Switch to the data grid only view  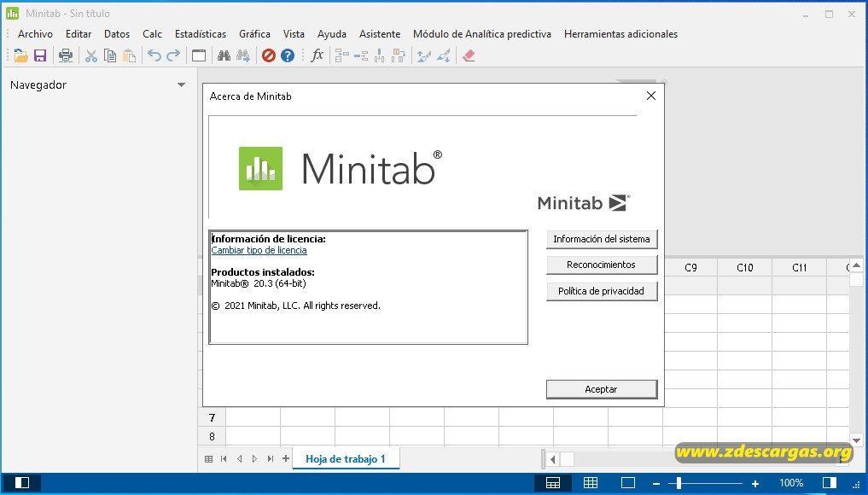point(591,483)
